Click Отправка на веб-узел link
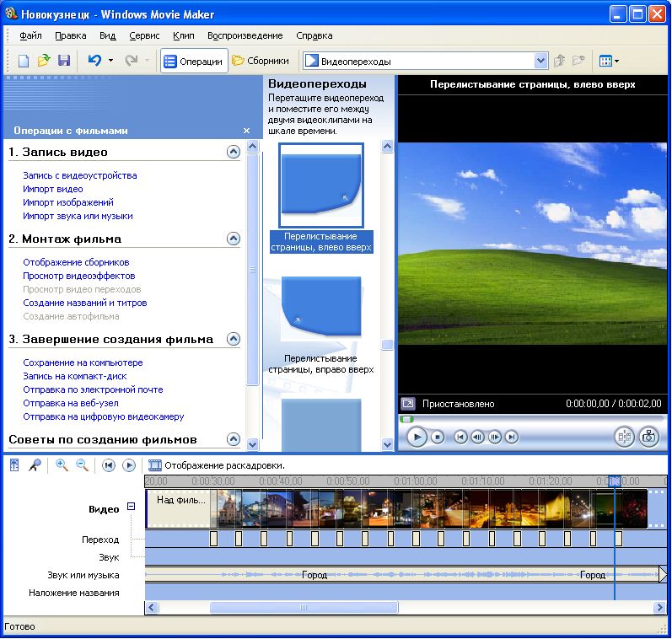Viewport: 672px width, 639px height. [71, 403]
